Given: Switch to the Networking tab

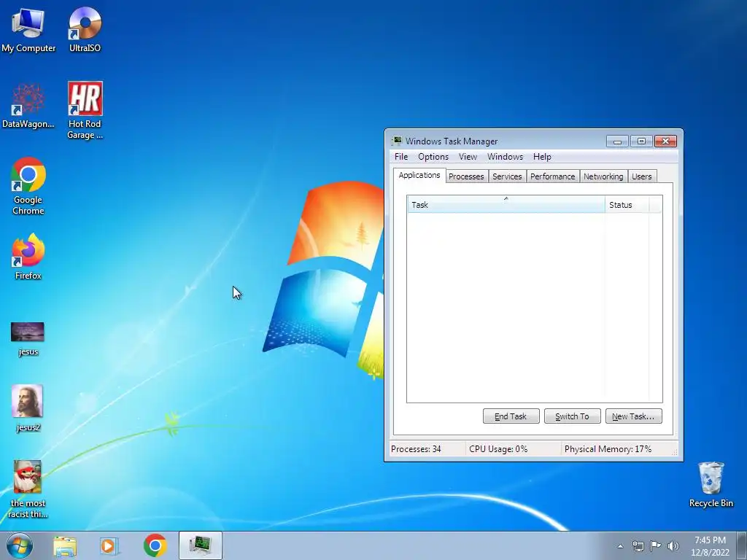Looking at the screenshot, I should pyautogui.click(x=603, y=176).
